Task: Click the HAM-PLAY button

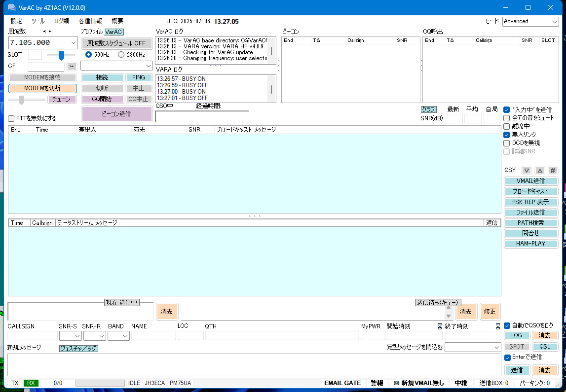Action: [x=530, y=244]
